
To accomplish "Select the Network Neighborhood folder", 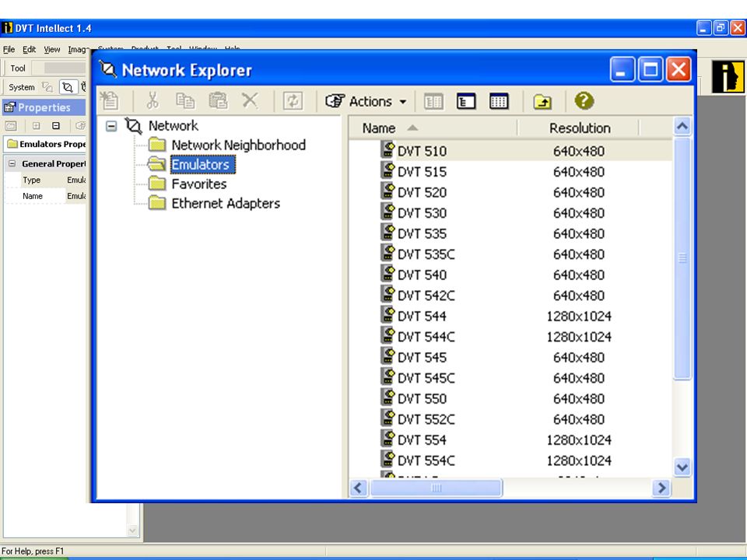I will tap(238, 145).
